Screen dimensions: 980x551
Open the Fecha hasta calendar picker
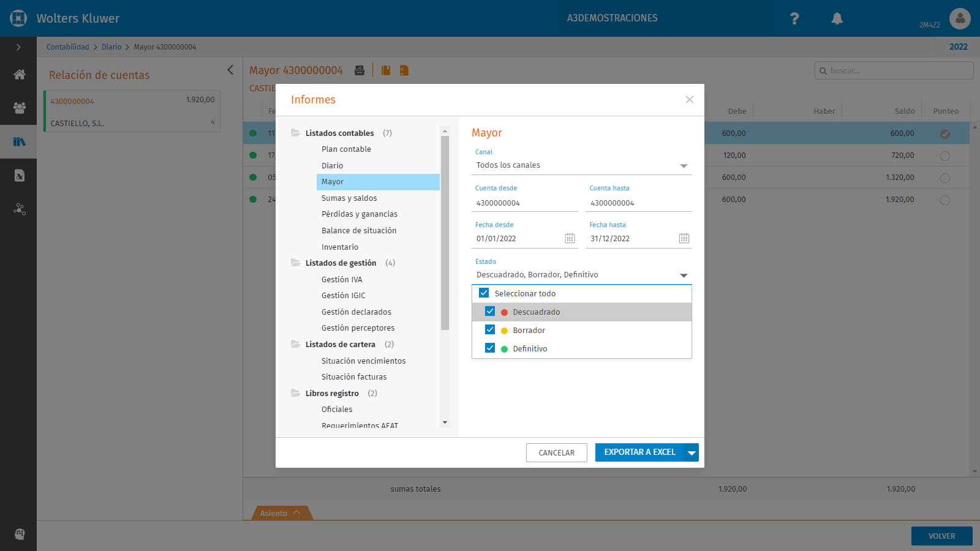pos(684,238)
